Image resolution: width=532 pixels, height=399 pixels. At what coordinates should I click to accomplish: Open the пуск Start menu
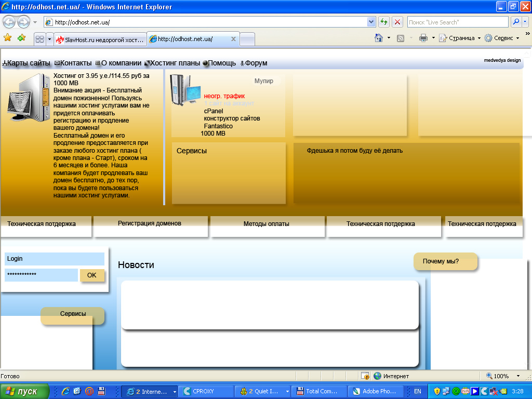coord(24,391)
